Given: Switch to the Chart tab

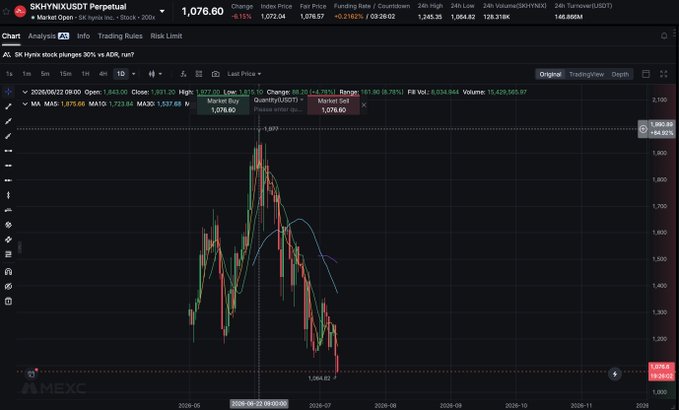Looking at the screenshot, I should [11, 36].
